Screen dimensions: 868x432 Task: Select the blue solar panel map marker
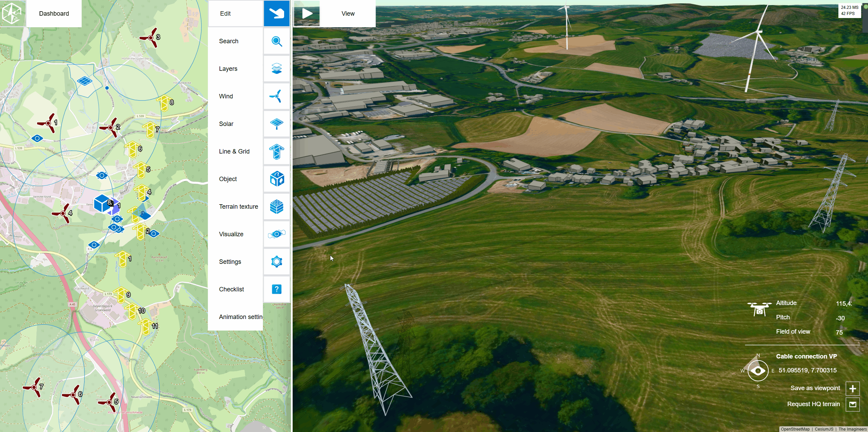pos(84,81)
